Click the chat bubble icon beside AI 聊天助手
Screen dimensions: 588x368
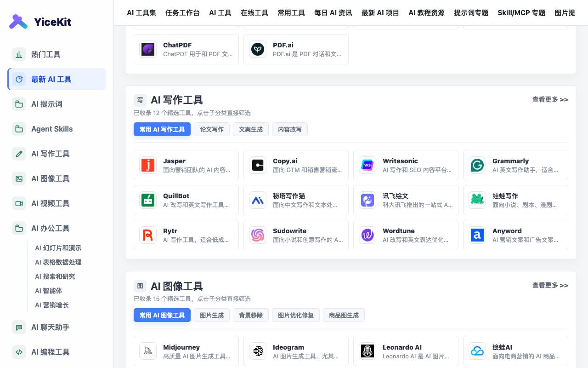tap(19, 327)
